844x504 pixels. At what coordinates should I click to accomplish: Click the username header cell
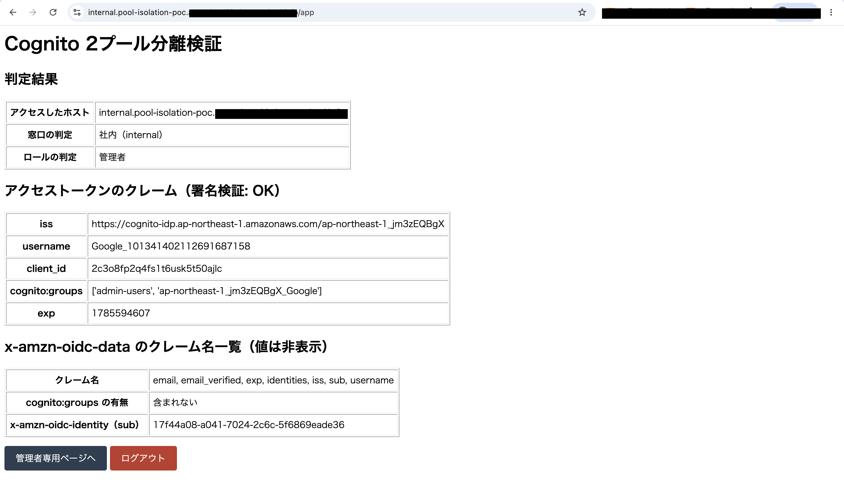46,246
